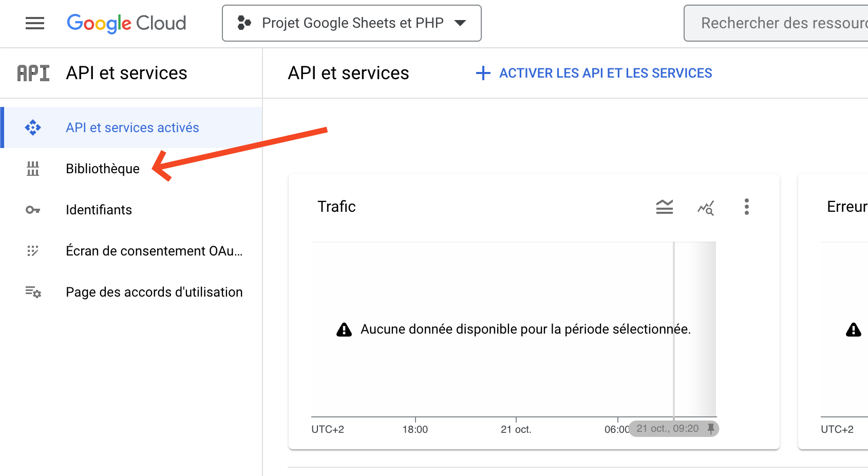Image resolution: width=868 pixels, height=476 pixels.
Task: Click the OAuth consent screen icon
Action: coord(33,251)
